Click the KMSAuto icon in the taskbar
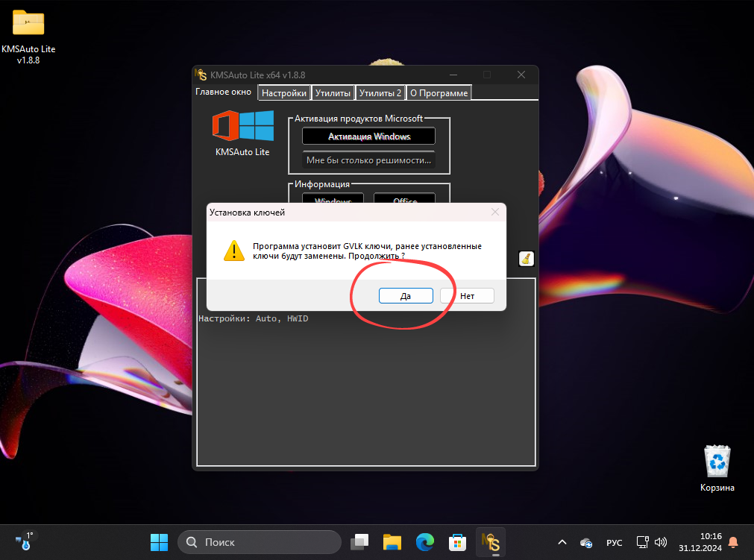The image size is (754, 560). [490, 542]
